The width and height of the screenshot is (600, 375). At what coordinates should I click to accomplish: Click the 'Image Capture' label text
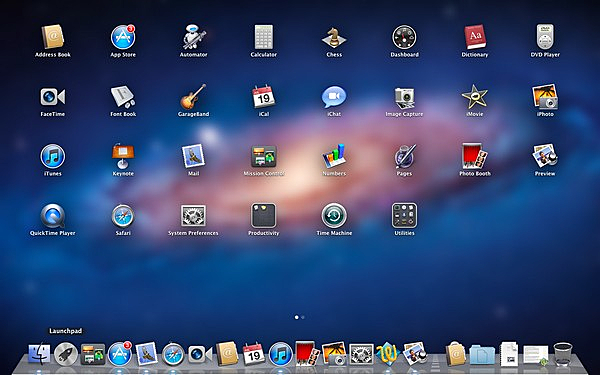(x=404, y=114)
